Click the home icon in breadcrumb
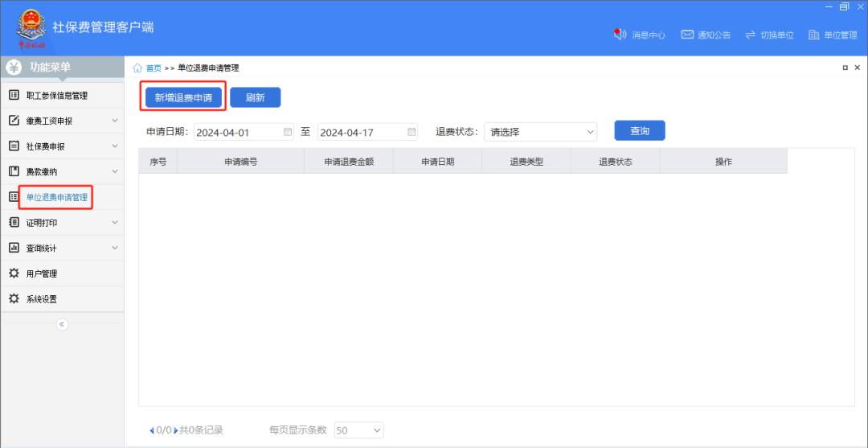The height and width of the screenshot is (448, 868). pyautogui.click(x=137, y=68)
